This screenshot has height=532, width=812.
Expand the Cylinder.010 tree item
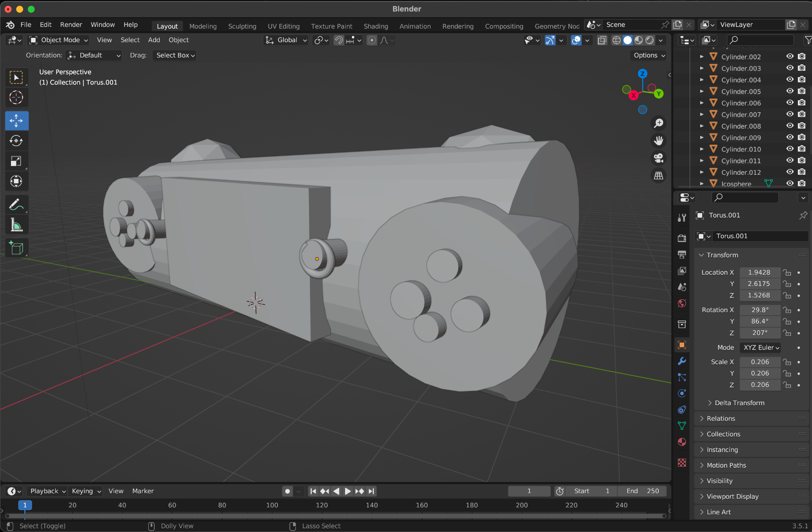click(702, 149)
